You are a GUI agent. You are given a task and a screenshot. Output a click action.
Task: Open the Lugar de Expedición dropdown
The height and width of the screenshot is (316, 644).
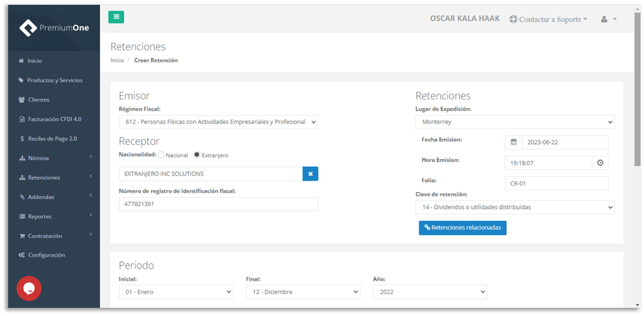coord(514,121)
